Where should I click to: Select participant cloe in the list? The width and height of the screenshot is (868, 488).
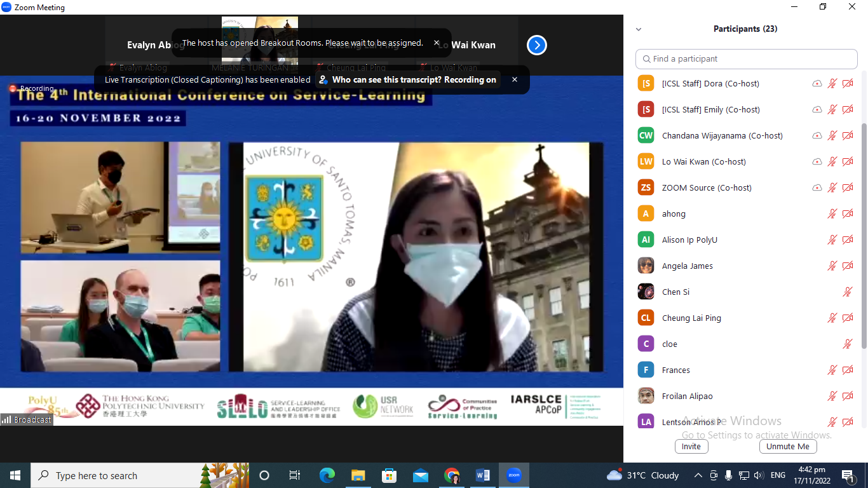point(746,344)
